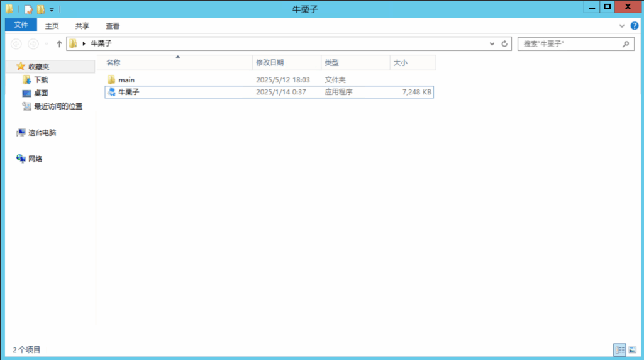644x360 pixels.
Task: Click the date 2025/1/14 0:37
Action: [x=281, y=92]
